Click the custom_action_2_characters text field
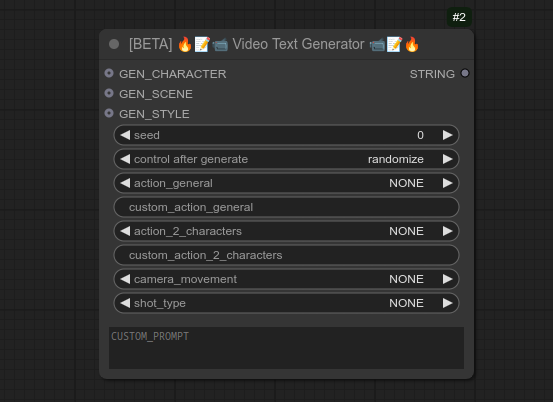Viewport: 553px width, 402px height. click(x=286, y=255)
